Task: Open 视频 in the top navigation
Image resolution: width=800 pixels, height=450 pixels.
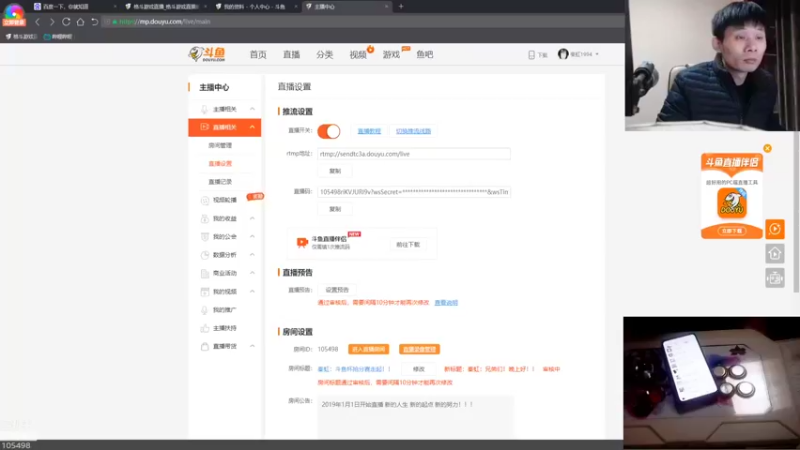Action: point(358,55)
